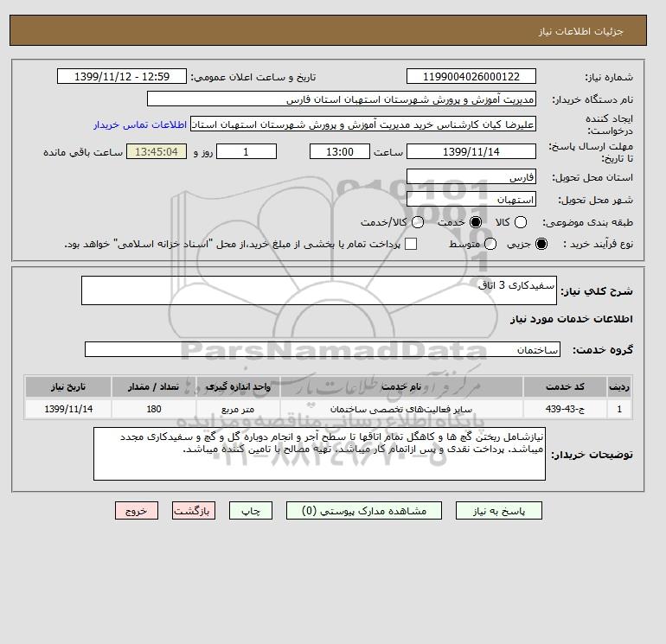
Task: Click the گروه خدمت field ساختمان
Action: click(x=323, y=349)
